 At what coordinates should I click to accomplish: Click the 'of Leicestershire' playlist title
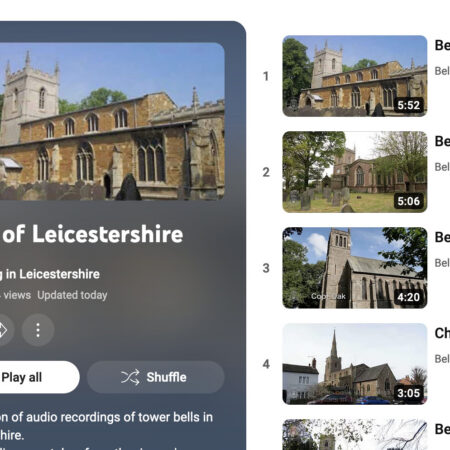[93, 234]
